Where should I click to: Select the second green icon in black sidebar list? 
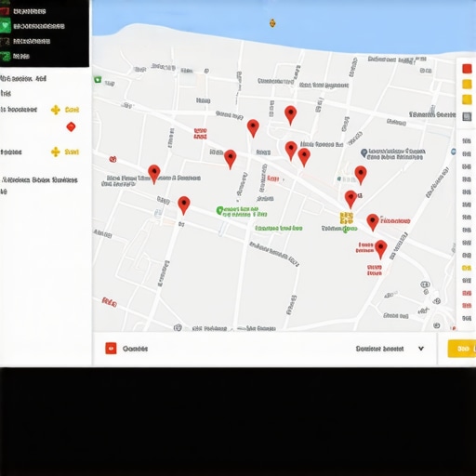point(5,26)
